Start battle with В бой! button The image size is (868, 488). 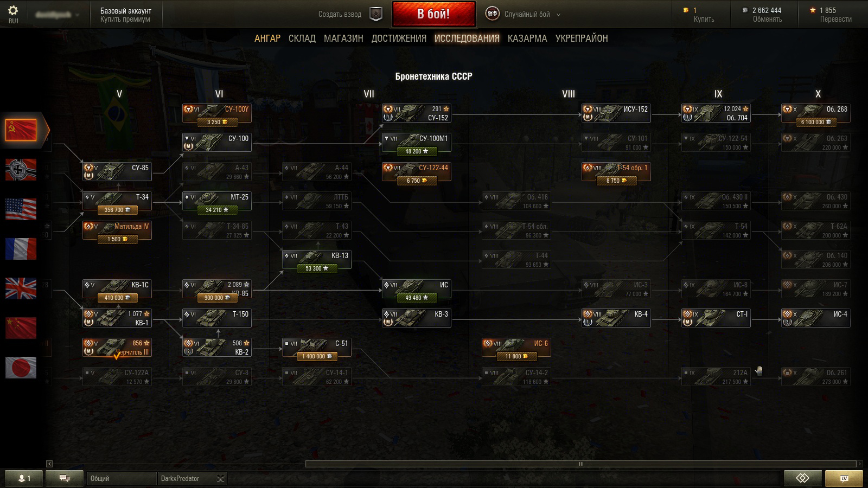point(433,14)
